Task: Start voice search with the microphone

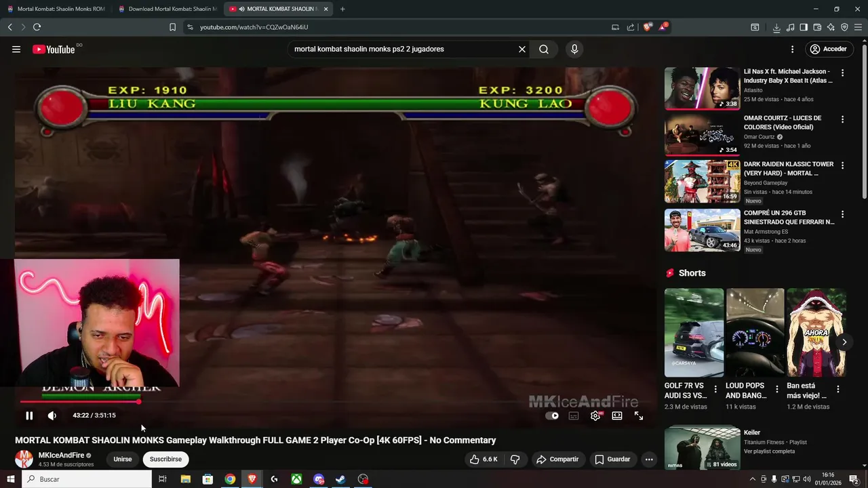Action: [x=574, y=49]
